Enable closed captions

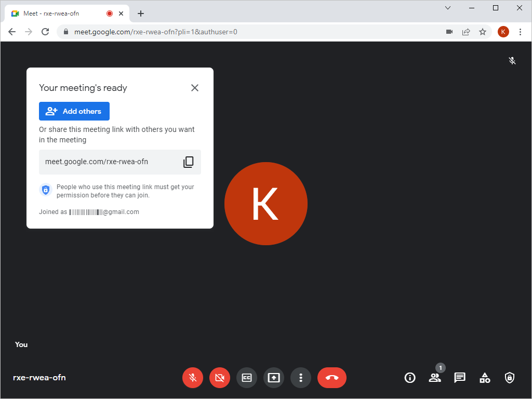click(x=247, y=378)
